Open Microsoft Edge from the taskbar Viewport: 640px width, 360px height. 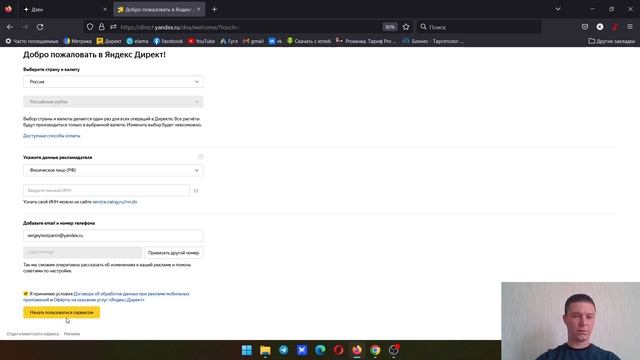pyautogui.click(x=320, y=350)
